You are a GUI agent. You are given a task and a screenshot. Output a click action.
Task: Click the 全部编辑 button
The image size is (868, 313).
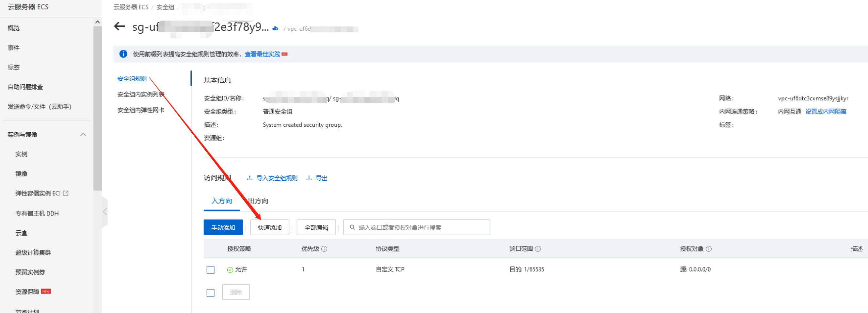tap(316, 227)
